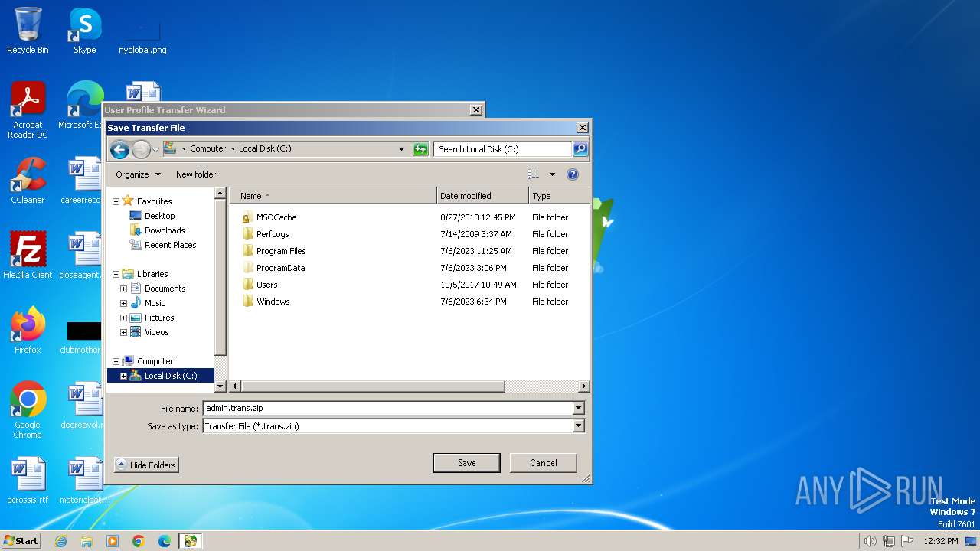Launch Internet Explorer from taskbar

point(60,541)
